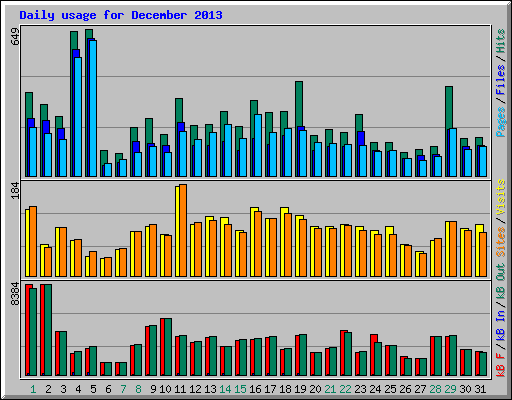Click the green day 28 axis label

coord(435,389)
